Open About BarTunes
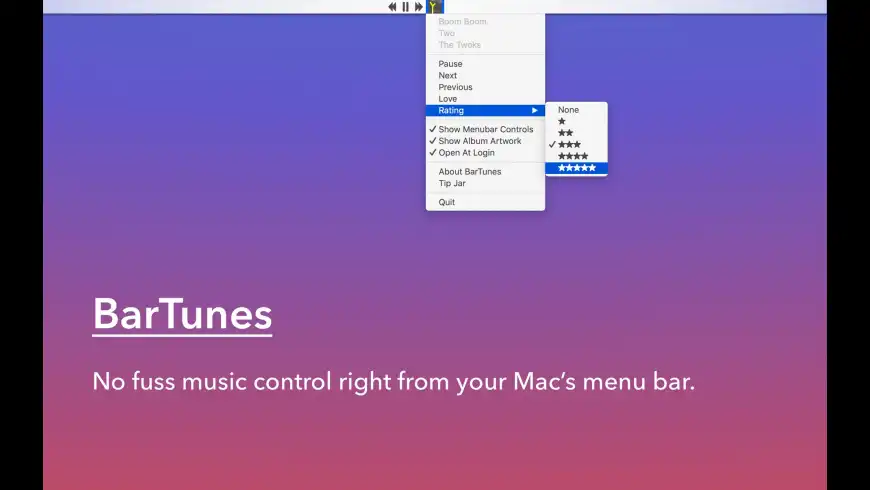The width and height of the screenshot is (870, 490). pyautogui.click(x=485, y=171)
